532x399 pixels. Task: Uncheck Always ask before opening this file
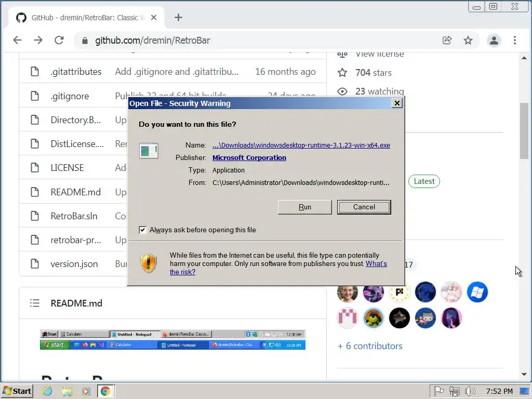[x=143, y=230]
